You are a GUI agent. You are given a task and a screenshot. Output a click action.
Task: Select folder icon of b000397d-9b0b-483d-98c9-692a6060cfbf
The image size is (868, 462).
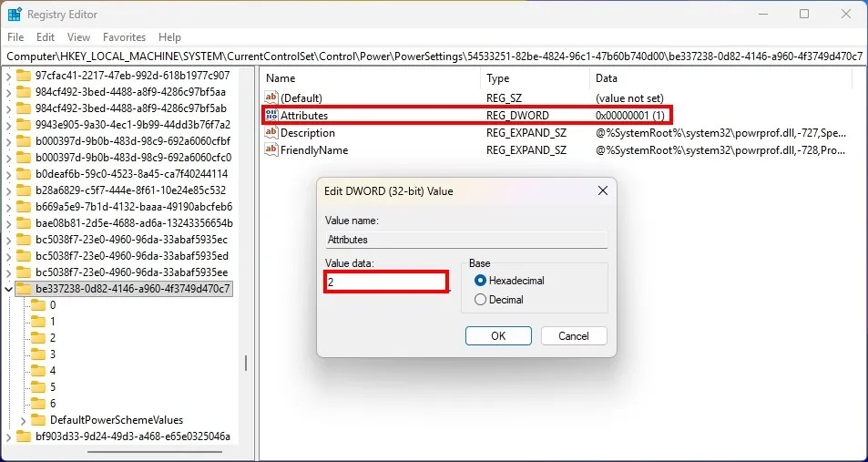(24, 140)
